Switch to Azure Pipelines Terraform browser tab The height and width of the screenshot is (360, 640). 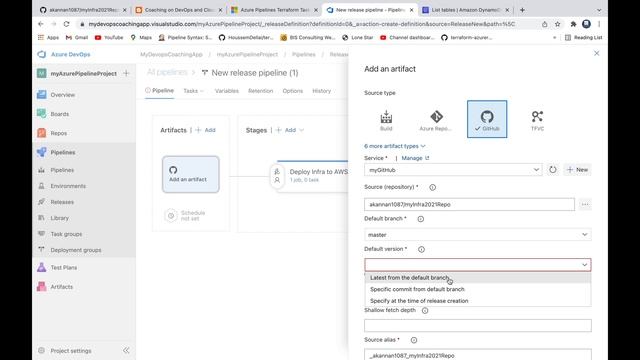[274, 10]
